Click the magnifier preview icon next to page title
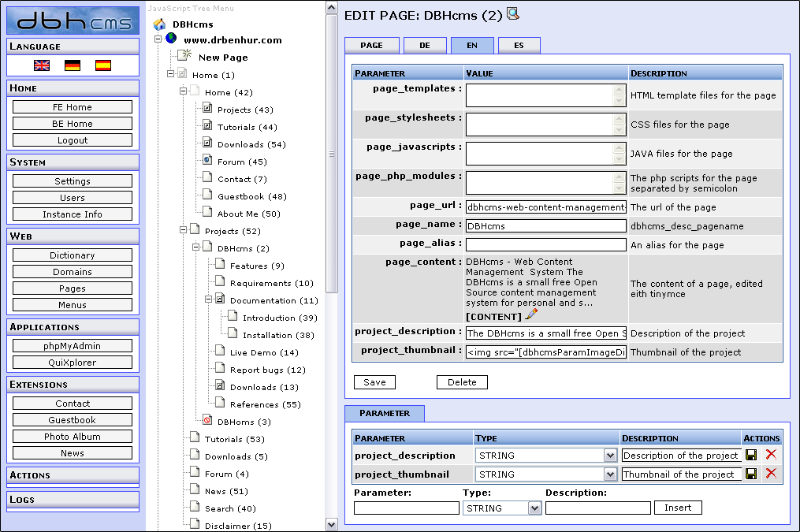Image resolution: width=800 pixels, height=532 pixels. coord(513,13)
